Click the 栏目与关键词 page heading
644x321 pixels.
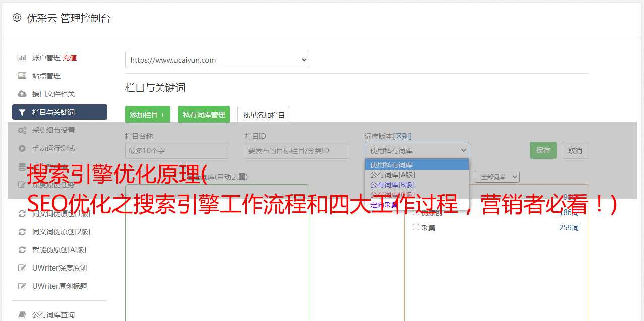click(155, 88)
